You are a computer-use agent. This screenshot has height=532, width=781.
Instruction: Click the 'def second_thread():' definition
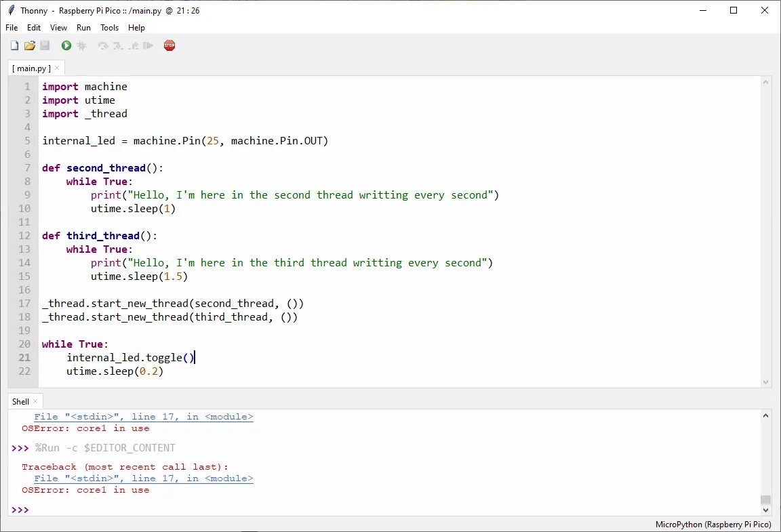(x=102, y=168)
